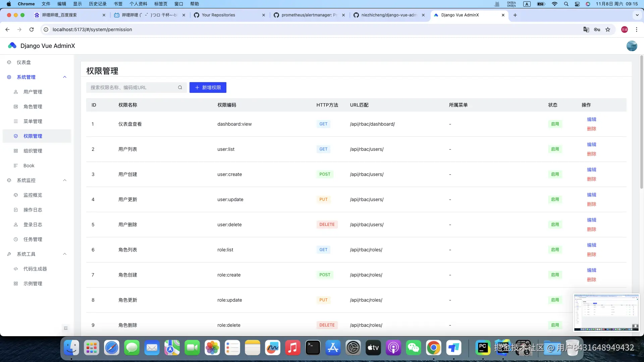Click the sidebar collapse icon at bottom left
644x362 pixels.
point(66,328)
